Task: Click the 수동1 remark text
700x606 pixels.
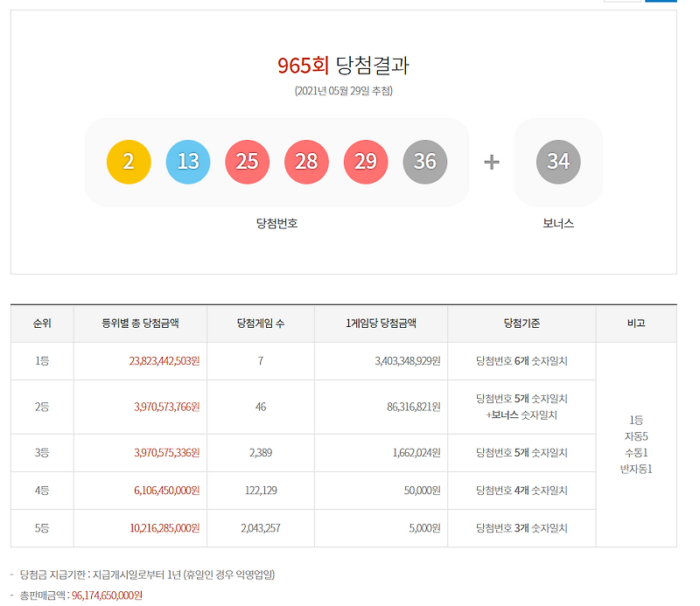Action: point(636,453)
